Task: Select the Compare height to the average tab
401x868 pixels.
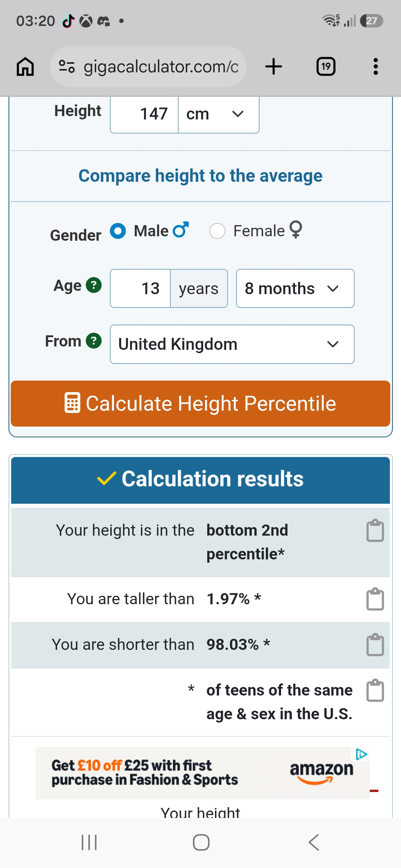Action: click(200, 176)
